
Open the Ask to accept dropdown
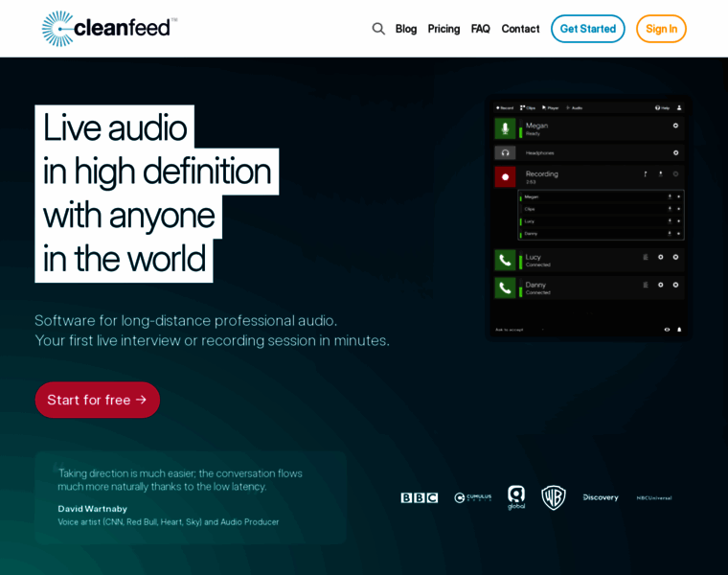[x=519, y=330]
